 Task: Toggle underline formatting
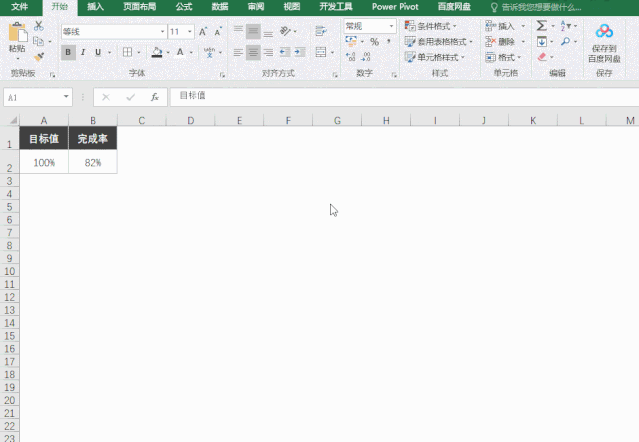(98, 52)
